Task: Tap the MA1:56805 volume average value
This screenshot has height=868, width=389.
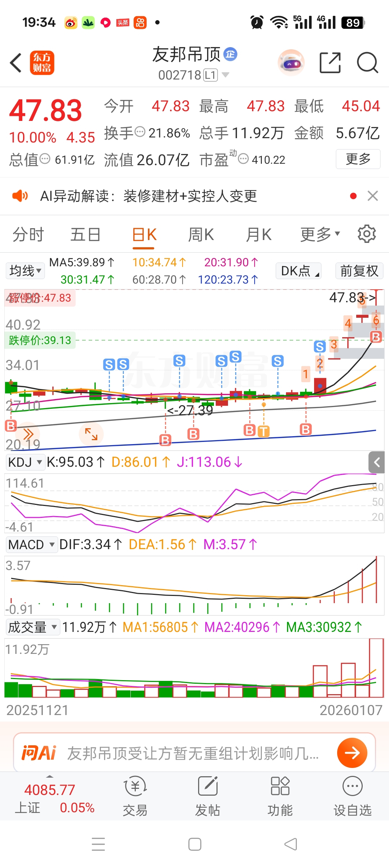Action: [x=160, y=627]
